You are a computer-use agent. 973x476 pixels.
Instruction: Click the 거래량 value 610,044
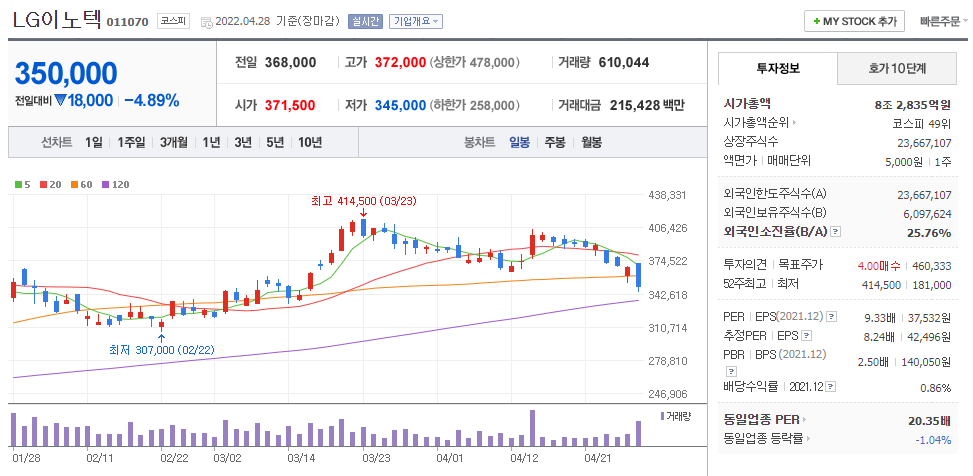click(x=624, y=63)
